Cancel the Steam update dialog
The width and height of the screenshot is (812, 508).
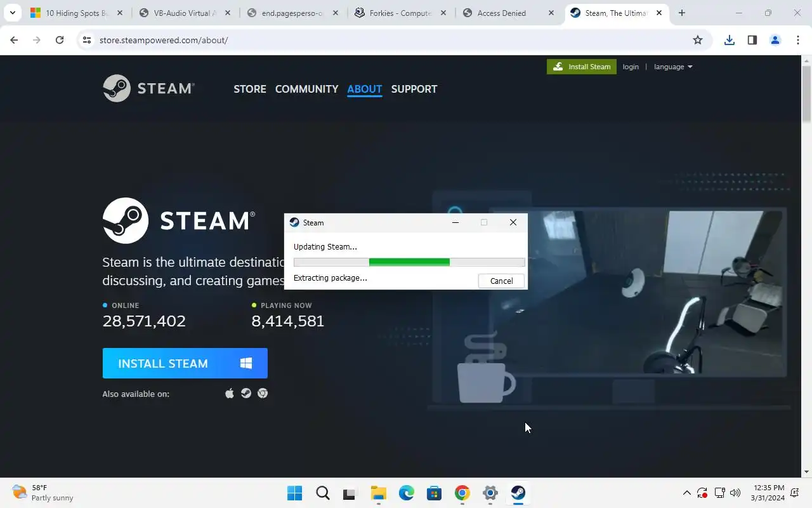click(501, 281)
